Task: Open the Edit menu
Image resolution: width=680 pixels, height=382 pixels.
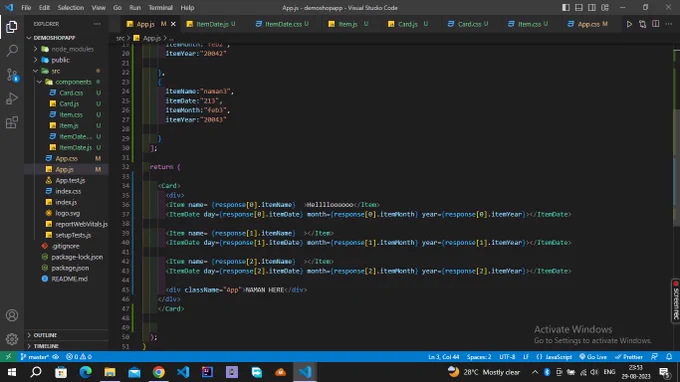Action: (x=44, y=8)
